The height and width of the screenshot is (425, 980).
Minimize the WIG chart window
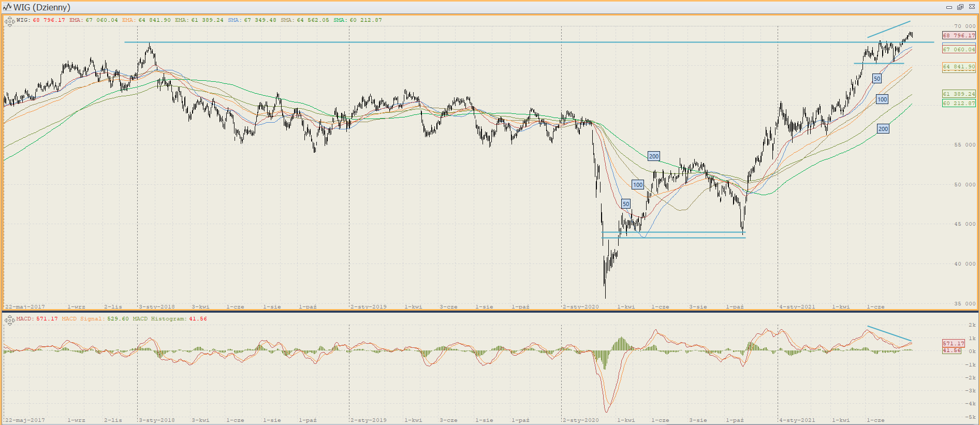point(949,7)
